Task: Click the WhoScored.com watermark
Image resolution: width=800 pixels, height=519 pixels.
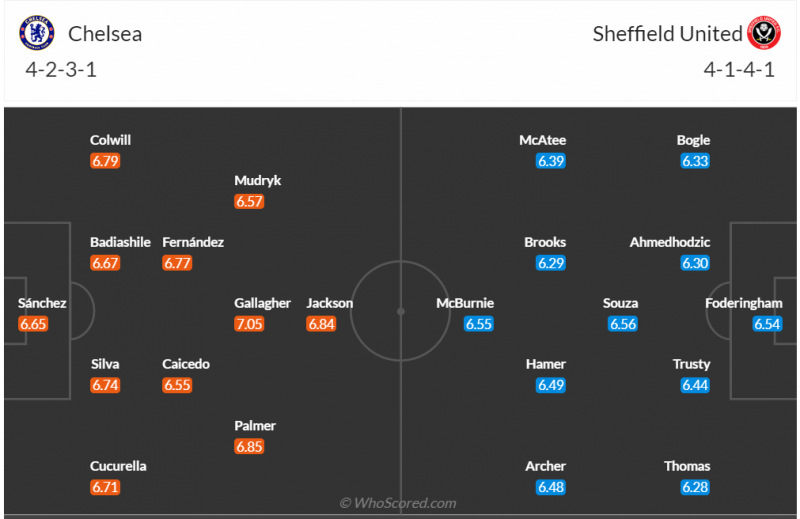Action: point(398,503)
